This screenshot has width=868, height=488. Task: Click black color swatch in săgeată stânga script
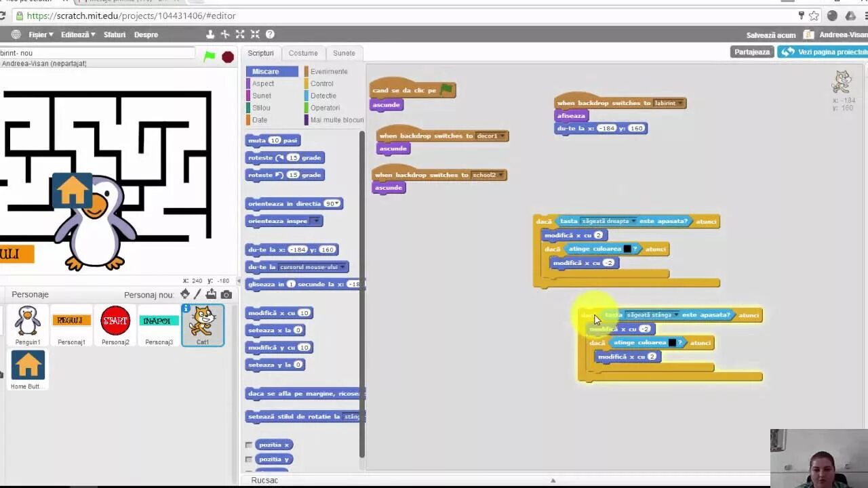tap(672, 342)
